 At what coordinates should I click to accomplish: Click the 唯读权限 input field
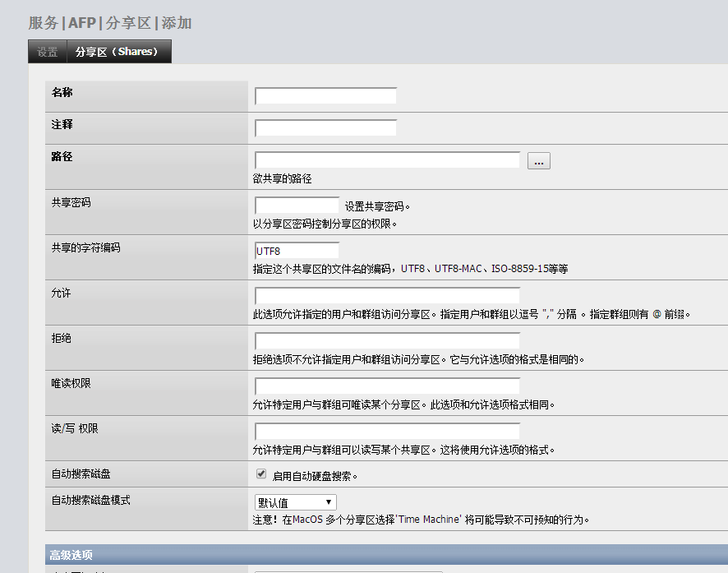(387, 386)
